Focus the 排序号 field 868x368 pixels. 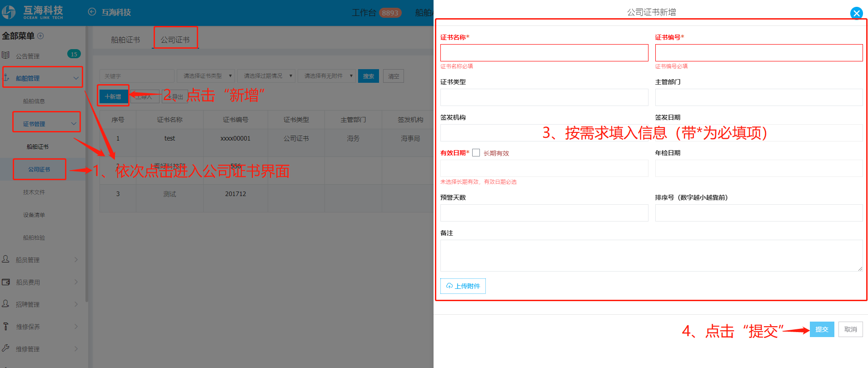759,213
